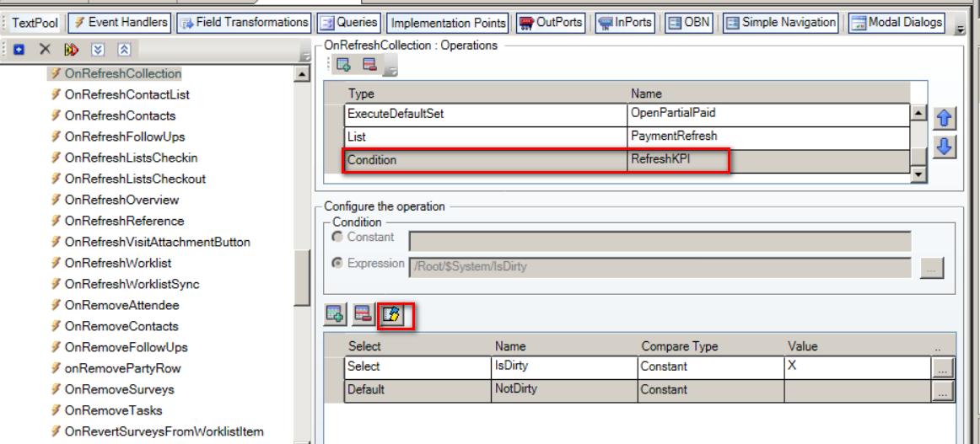Click the IsDirty name cell
The width and height of the screenshot is (980, 444).
tap(564, 367)
